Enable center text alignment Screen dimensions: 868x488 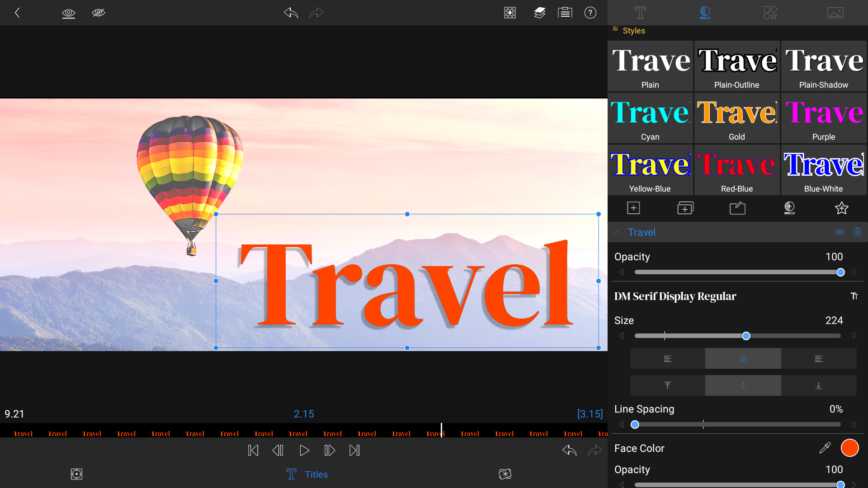point(742,358)
